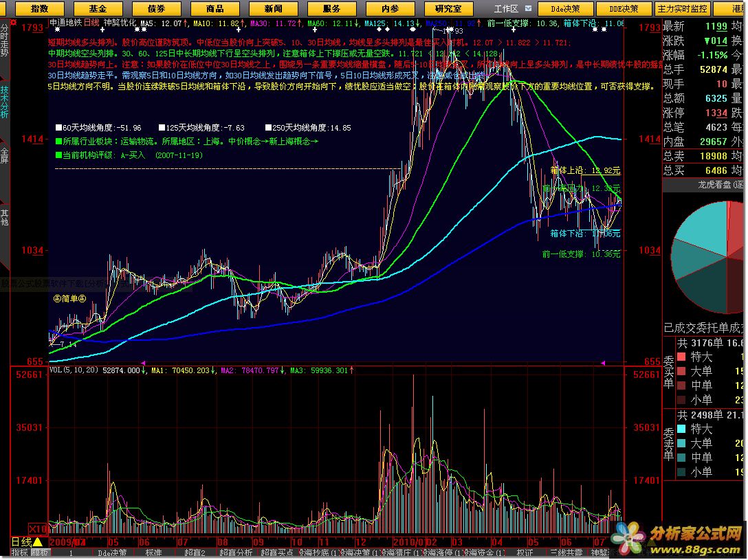The width and height of the screenshot is (748, 560).
Task: Click red 特大 swatch in 委买单 legend
Action: [681, 357]
